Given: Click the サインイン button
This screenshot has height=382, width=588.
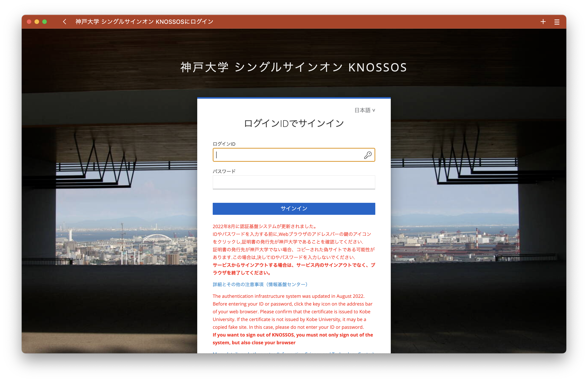Looking at the screenshot, I should coord(294,209).
